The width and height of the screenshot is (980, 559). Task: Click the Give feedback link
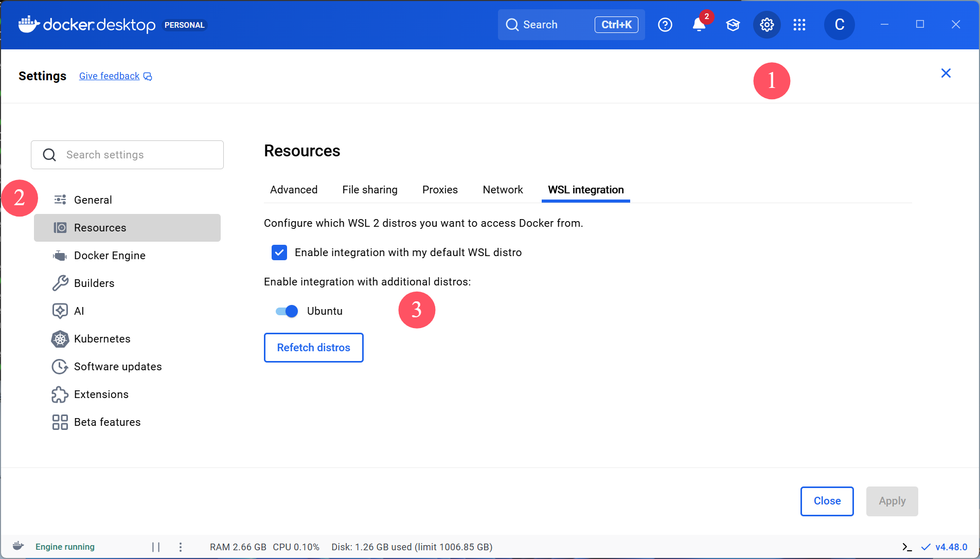(x=110, y=76)
